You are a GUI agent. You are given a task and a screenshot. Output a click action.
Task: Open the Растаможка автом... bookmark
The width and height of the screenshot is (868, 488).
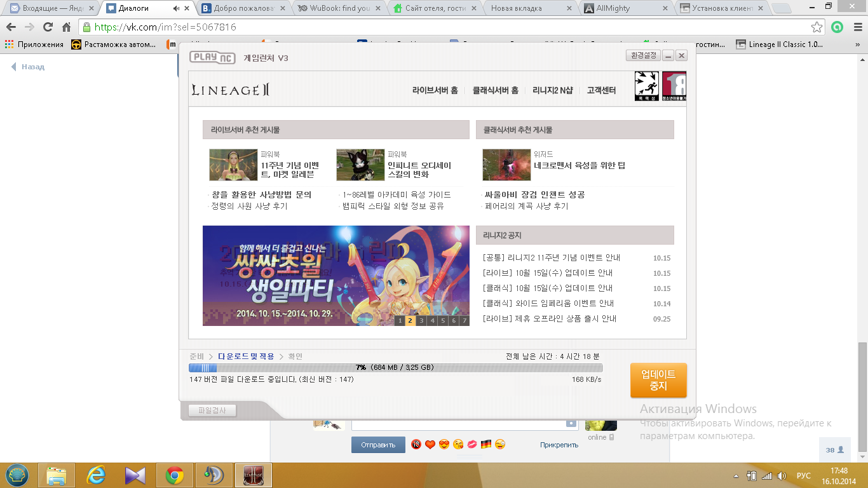(114, 44)
